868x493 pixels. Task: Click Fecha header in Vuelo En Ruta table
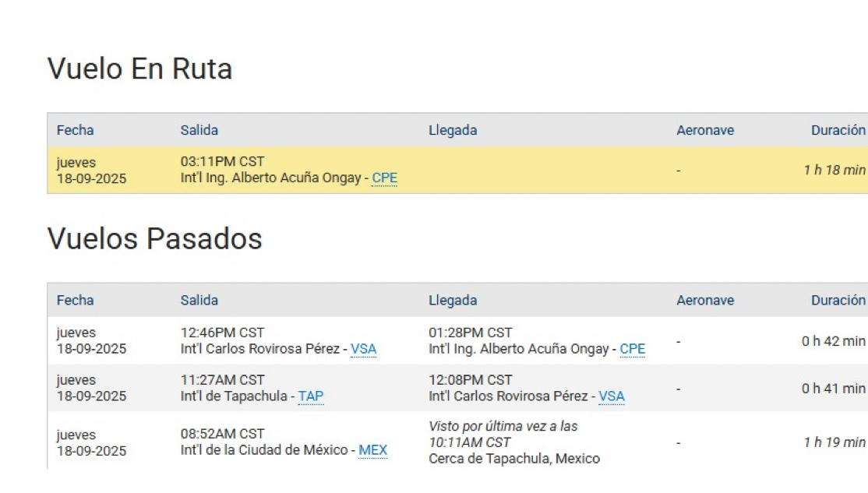coord(75,130)
